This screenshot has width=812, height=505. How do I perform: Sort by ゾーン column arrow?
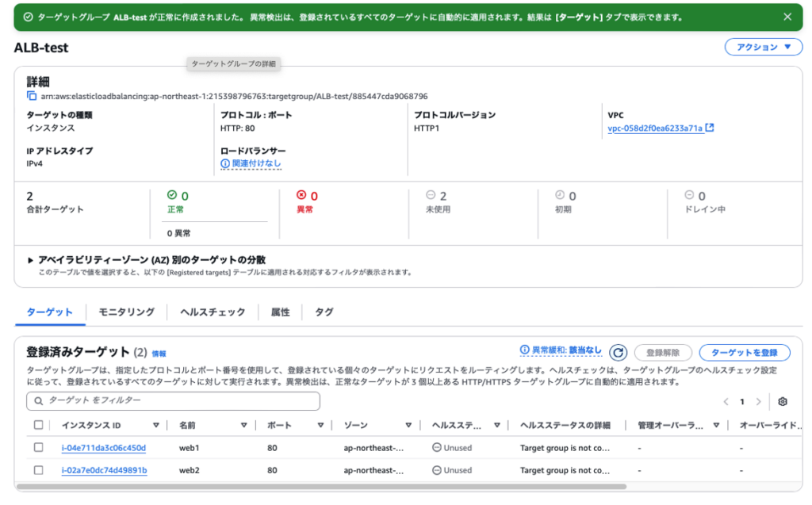click(408, 425)
